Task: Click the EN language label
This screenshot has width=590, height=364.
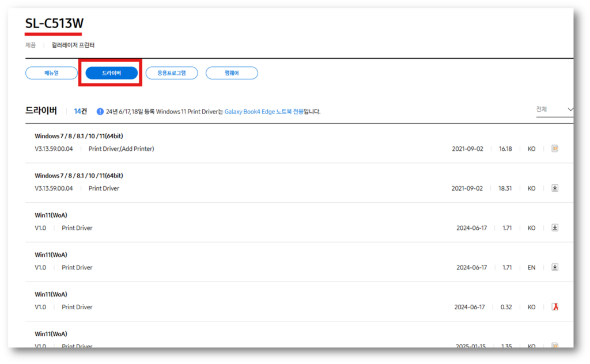Action: [531, 268]
